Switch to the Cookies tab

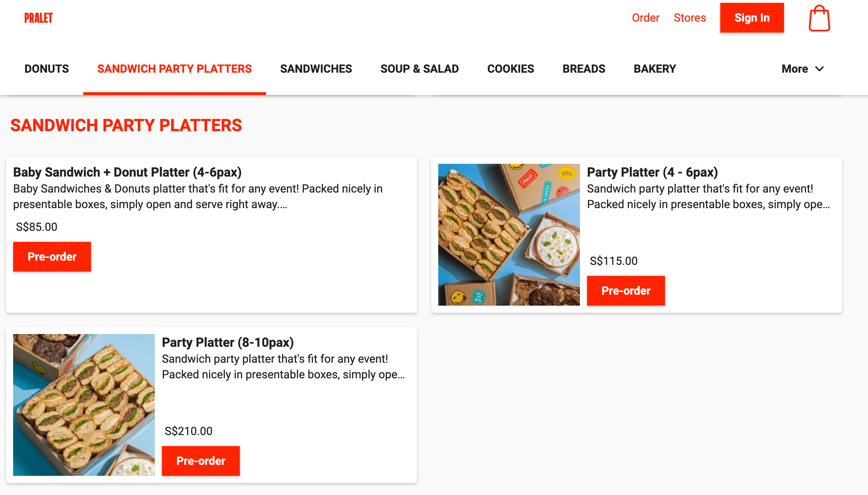pos(511,69)
